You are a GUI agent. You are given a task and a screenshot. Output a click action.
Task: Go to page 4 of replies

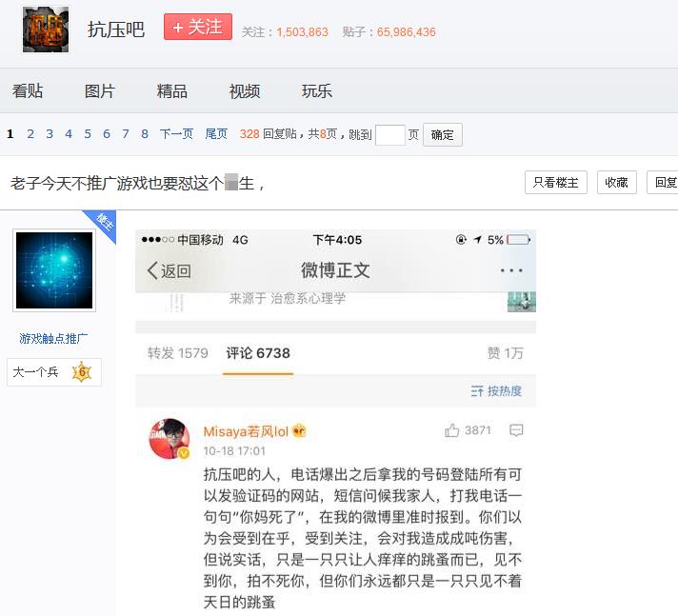click(69, 134)
